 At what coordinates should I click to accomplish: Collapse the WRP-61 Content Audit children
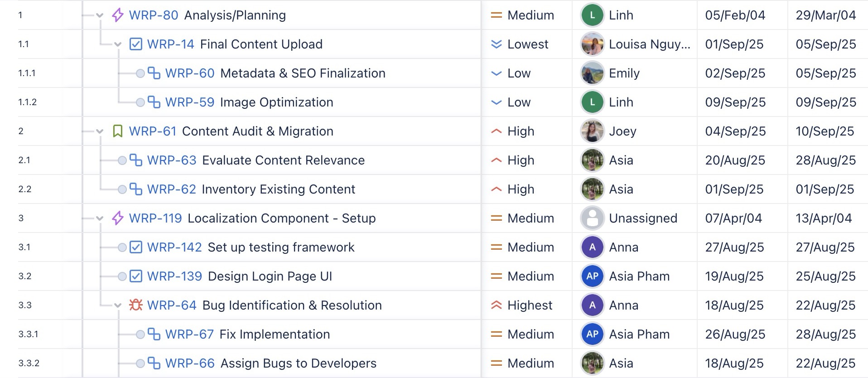(x=100, y=131)
